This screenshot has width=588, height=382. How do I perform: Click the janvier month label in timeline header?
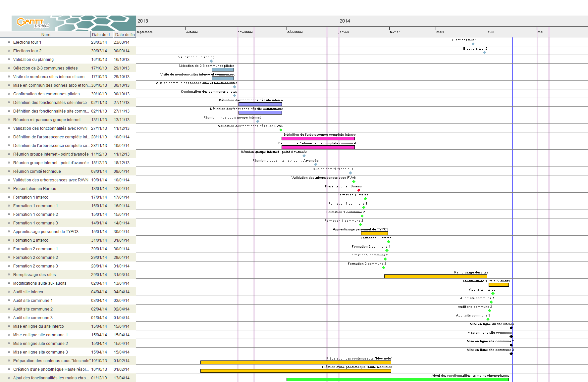pos(344,32)
